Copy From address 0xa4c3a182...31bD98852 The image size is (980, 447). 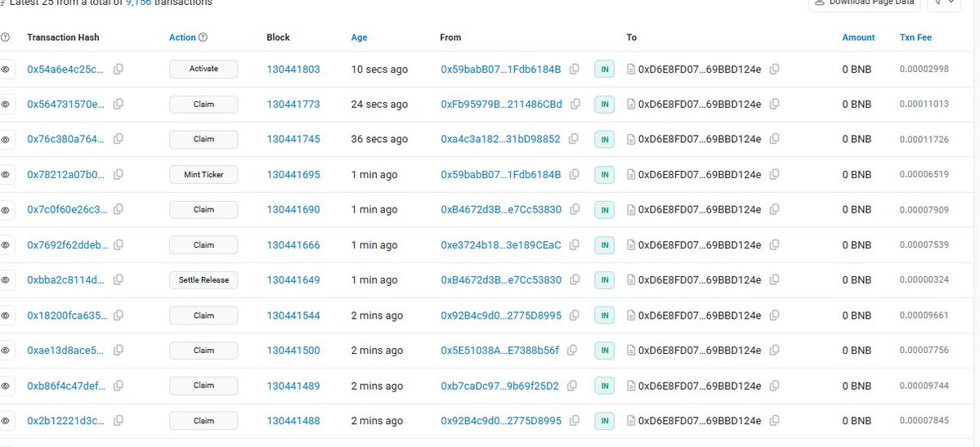click(574, 139)
